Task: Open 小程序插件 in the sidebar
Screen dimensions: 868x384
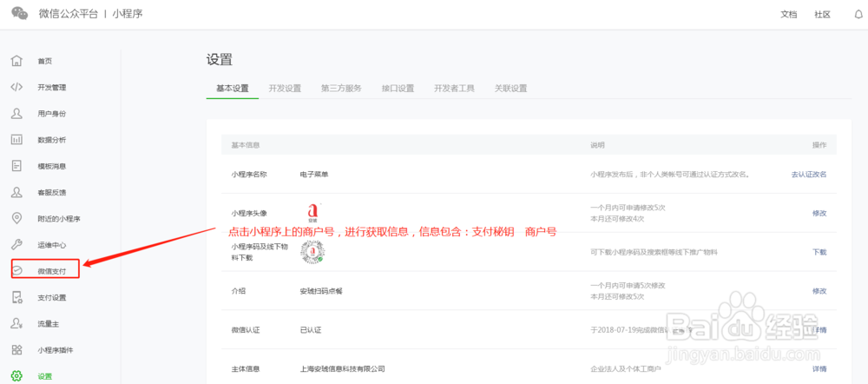Action: [x=56, y=350]
